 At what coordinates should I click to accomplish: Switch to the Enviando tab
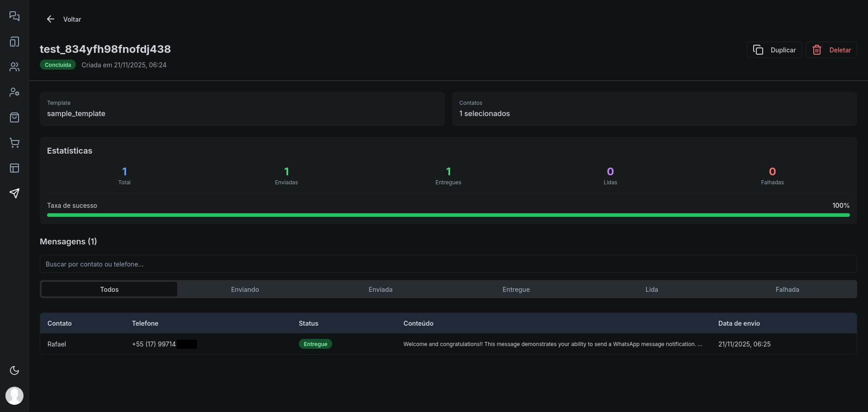[245, 289]
